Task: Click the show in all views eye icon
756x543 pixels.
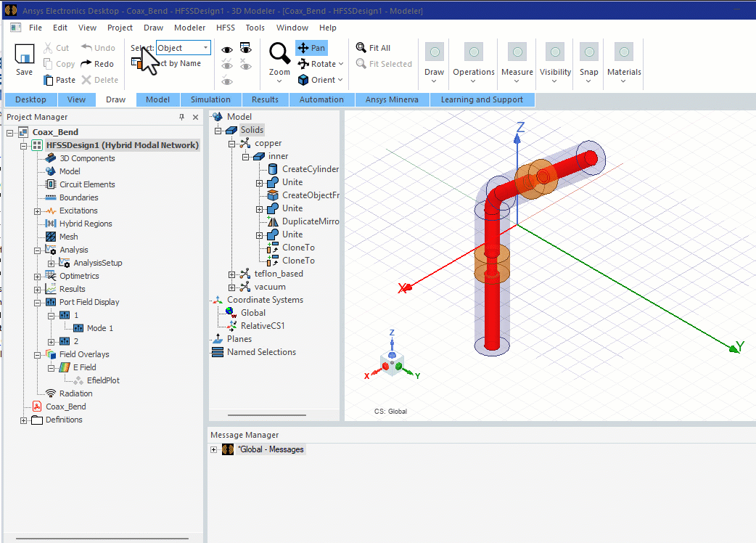Action: (246, 48)
